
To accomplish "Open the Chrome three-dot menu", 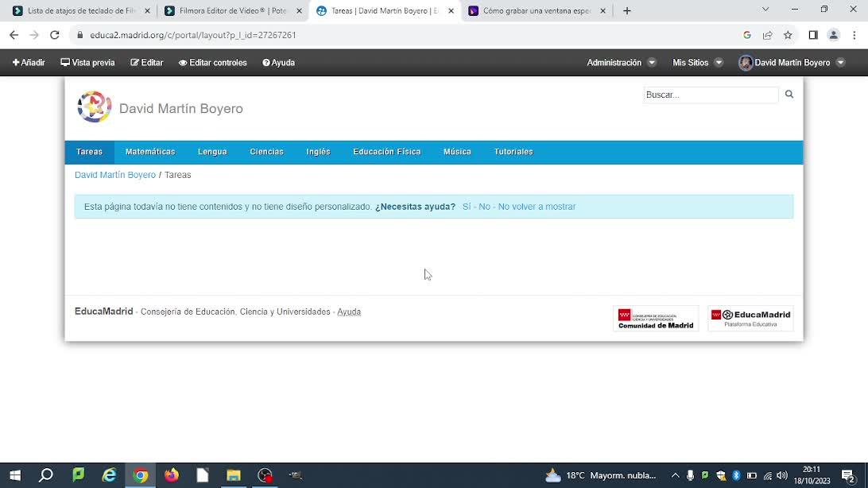I will [x=854, y=35].
